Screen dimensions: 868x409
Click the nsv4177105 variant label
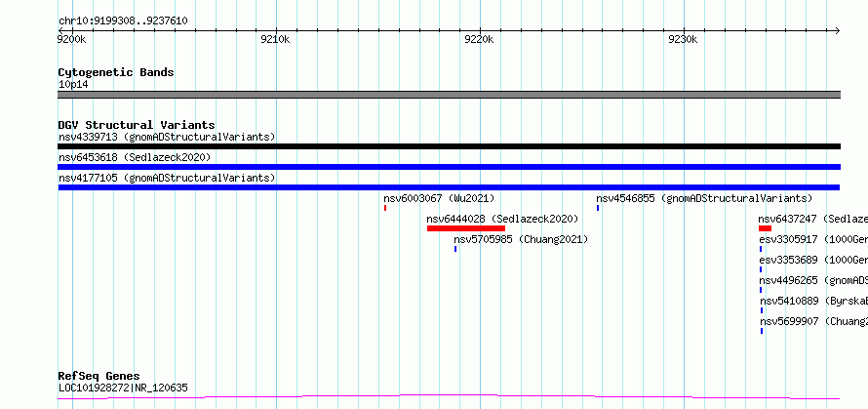point(167,178)
